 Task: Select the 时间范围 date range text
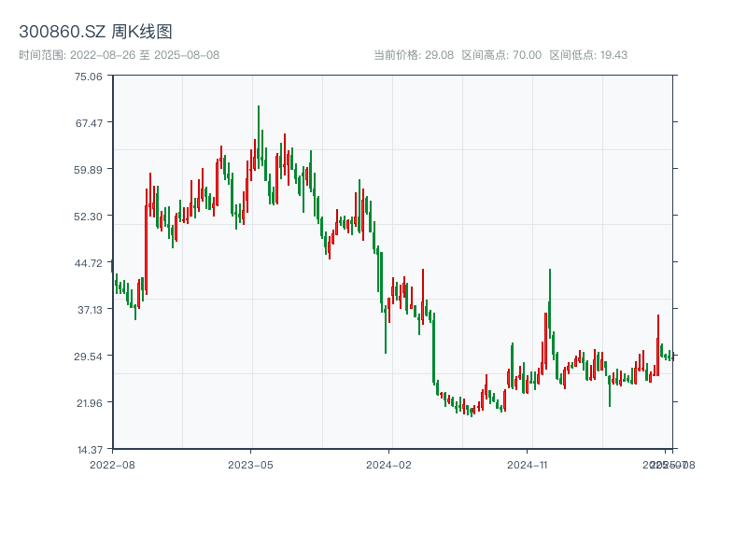coord(119,55)
